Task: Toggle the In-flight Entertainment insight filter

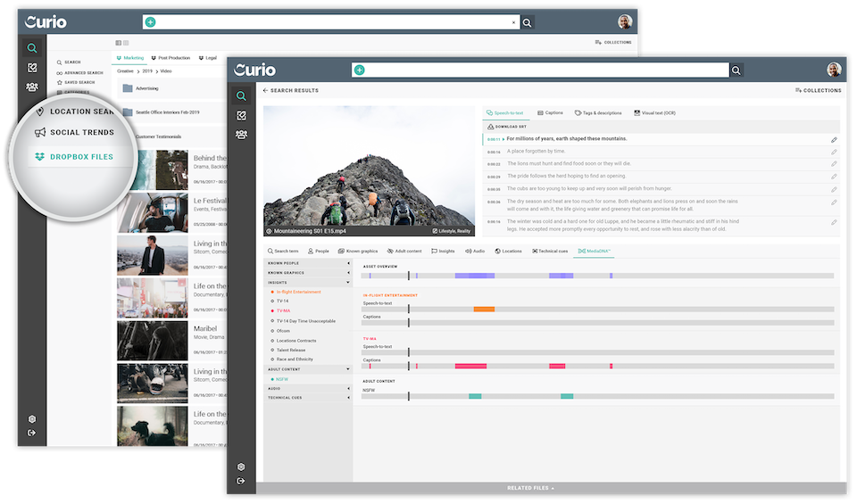Action: pos(298,292)
